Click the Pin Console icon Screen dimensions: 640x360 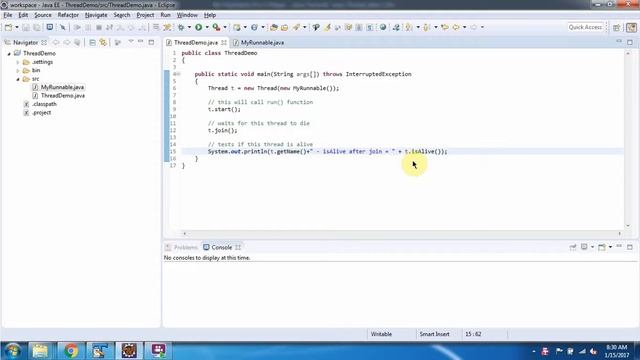point(573,247)
